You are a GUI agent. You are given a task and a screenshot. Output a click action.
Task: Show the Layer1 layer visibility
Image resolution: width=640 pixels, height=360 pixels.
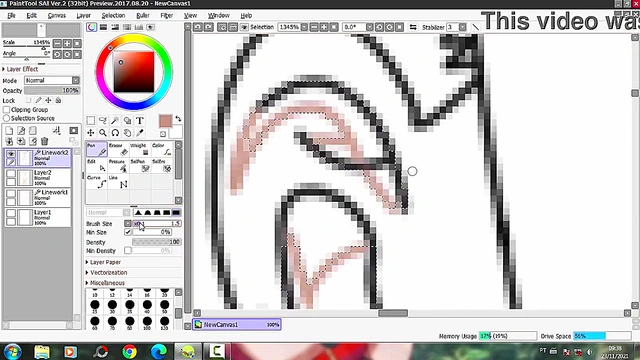11,213
